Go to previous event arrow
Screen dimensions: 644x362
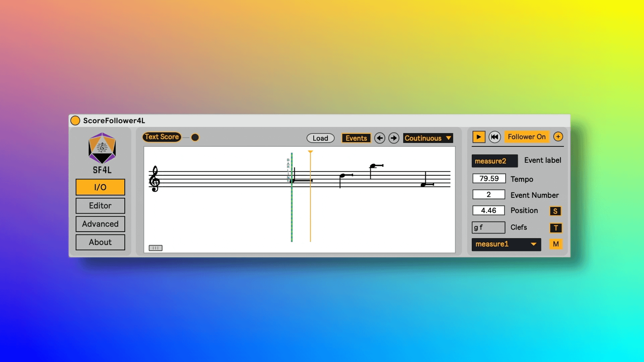tap(380, 138)
